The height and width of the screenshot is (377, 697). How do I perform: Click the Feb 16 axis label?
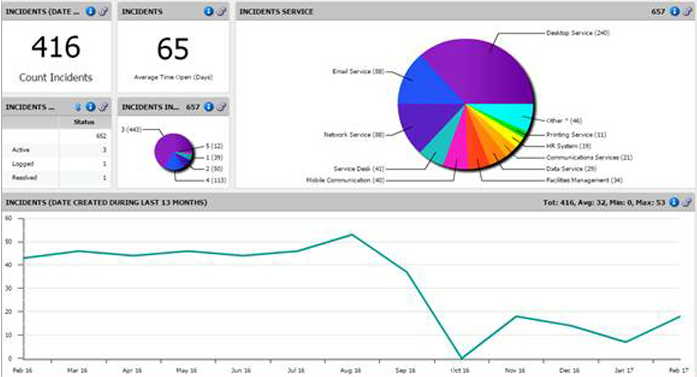(x=22, y=370)
